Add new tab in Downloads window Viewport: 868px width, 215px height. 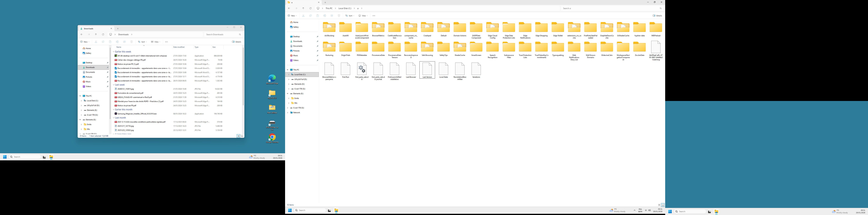pos(118,29)
